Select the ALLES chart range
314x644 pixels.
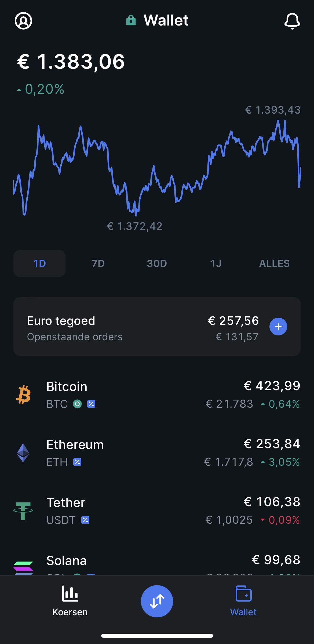tap(274, 263)
